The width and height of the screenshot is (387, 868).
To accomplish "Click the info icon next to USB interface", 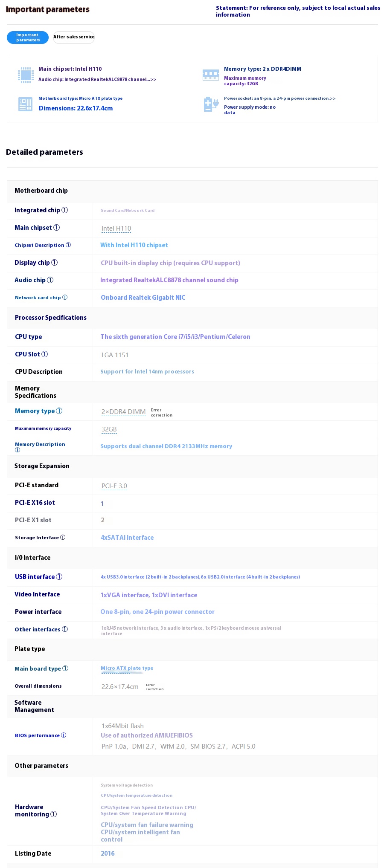I will (59, 577).
